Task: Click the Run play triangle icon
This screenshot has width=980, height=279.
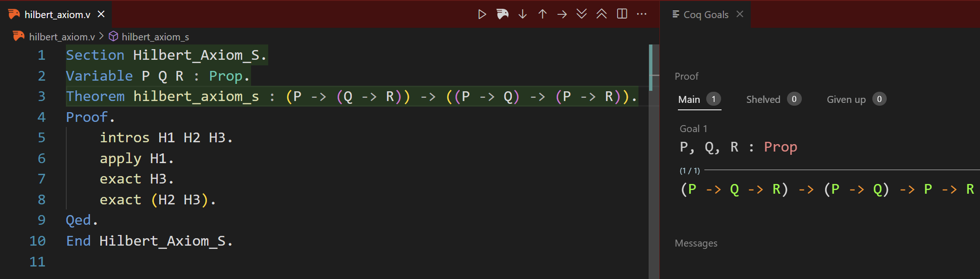Action: click(482, 14)
